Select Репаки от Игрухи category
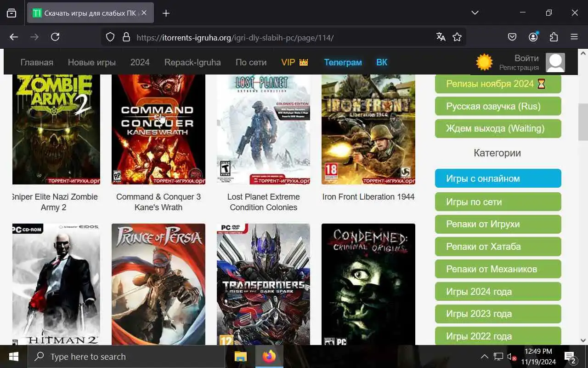The image size is (588, 368). (x=498, y=224)
